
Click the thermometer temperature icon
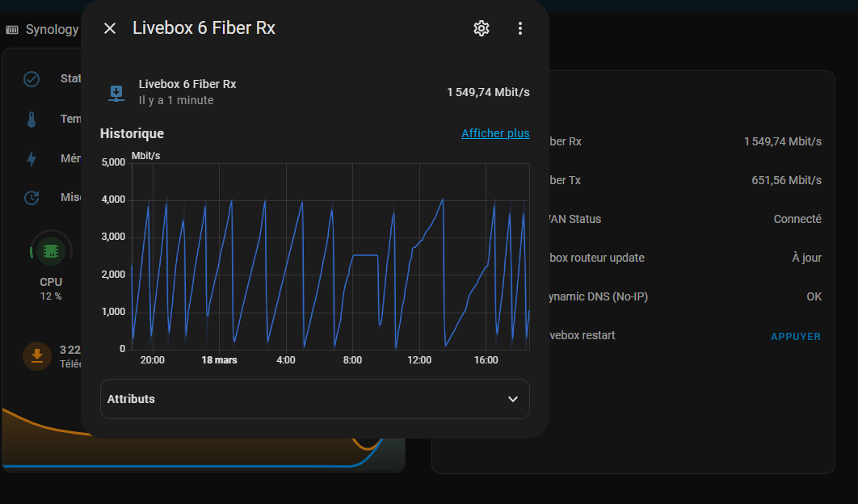coord(32,120)
